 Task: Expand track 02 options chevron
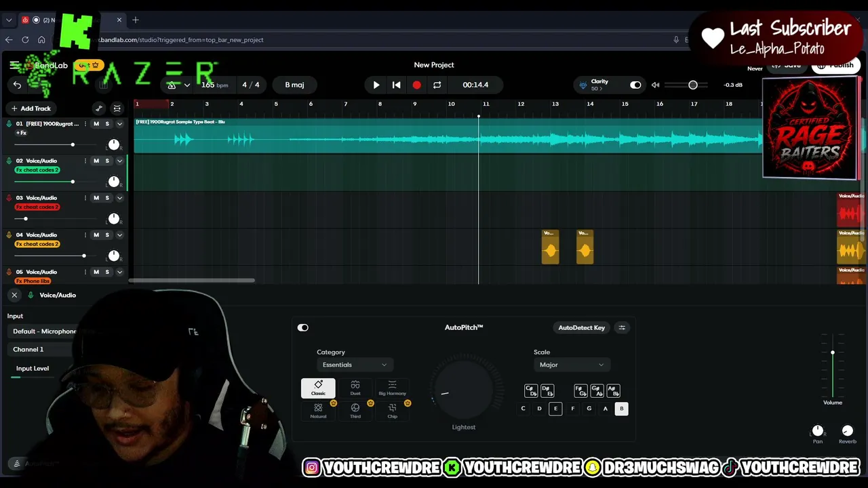point(120,161)
